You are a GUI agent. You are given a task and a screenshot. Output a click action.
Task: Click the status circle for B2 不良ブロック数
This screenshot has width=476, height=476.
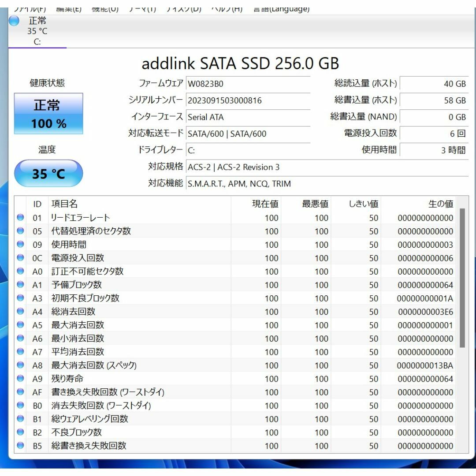(x=20, y=432)
